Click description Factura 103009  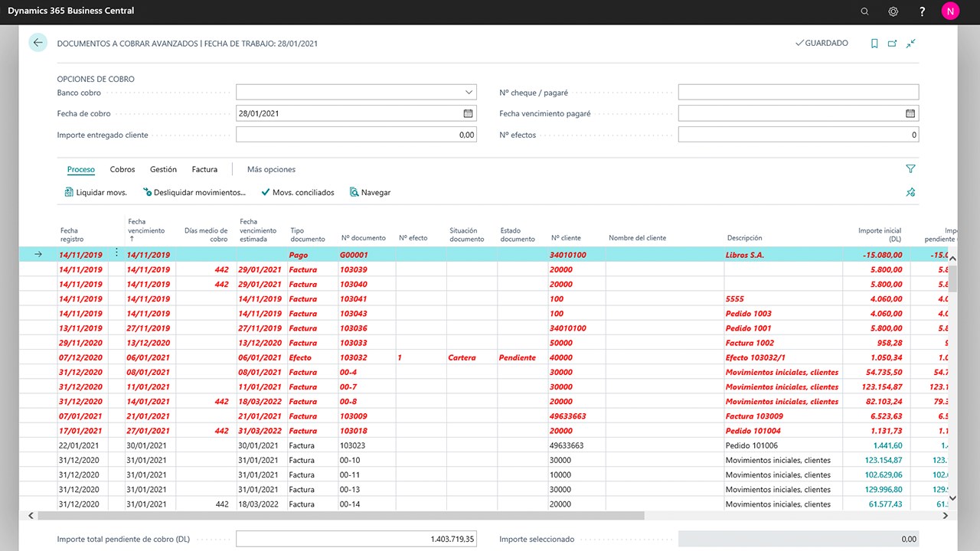(754, 416)
